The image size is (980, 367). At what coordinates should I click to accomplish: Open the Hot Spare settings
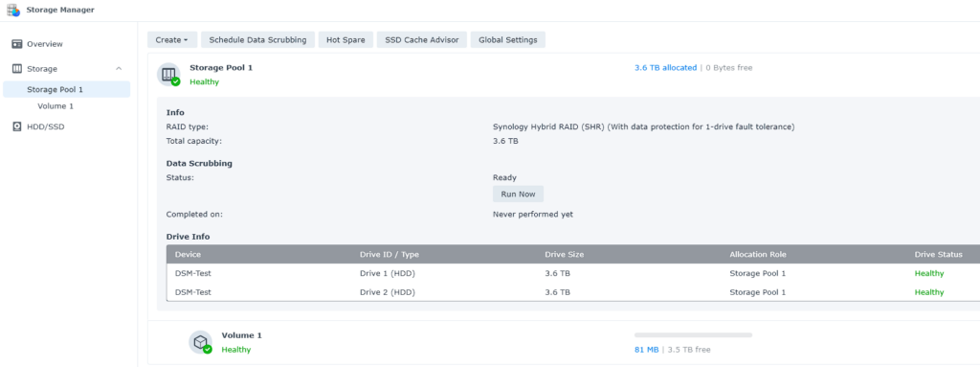(345, 39)
